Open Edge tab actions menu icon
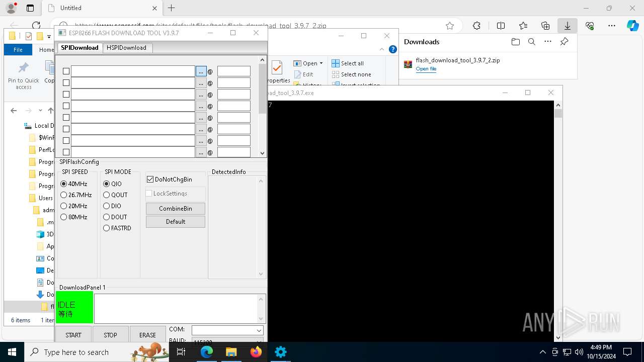The width and height of the screenshot is (644, 362). [30, 8]
